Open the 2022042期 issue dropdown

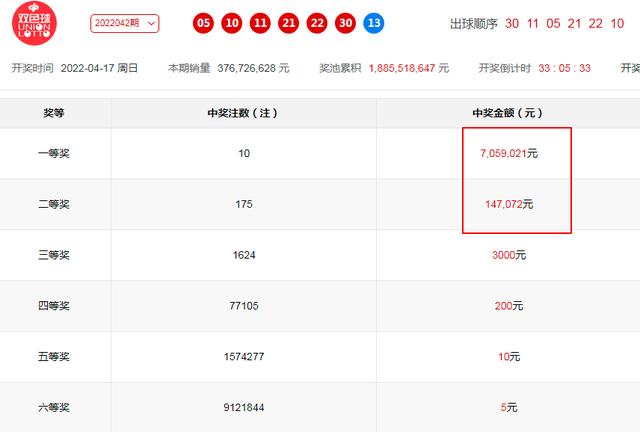click(124, 23)
